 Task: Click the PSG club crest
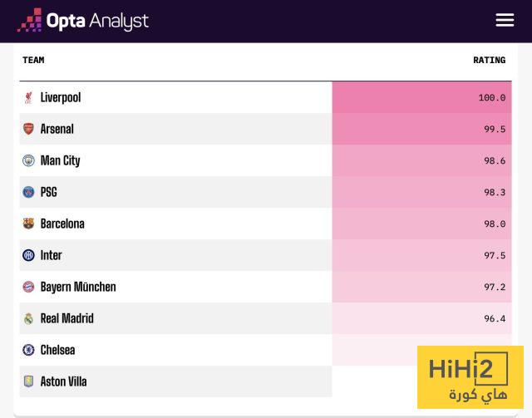pyautogui.click(x=28, y=193)
